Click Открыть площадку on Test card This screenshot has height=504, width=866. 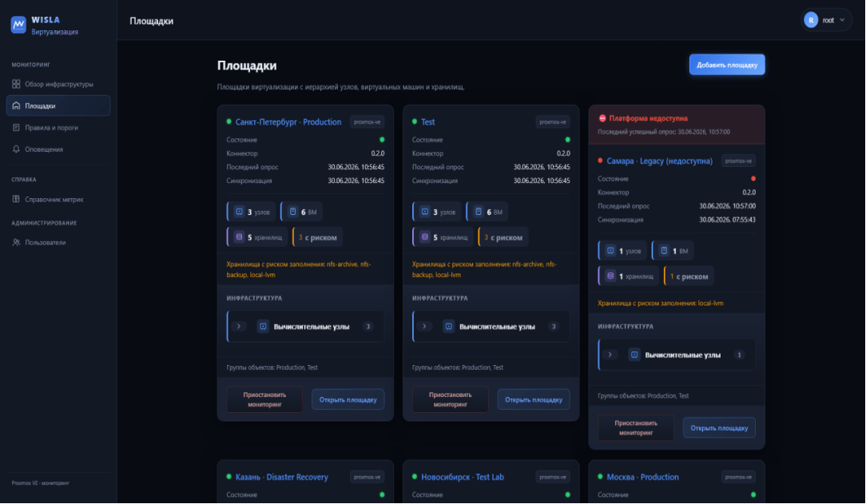pos(534,399)
